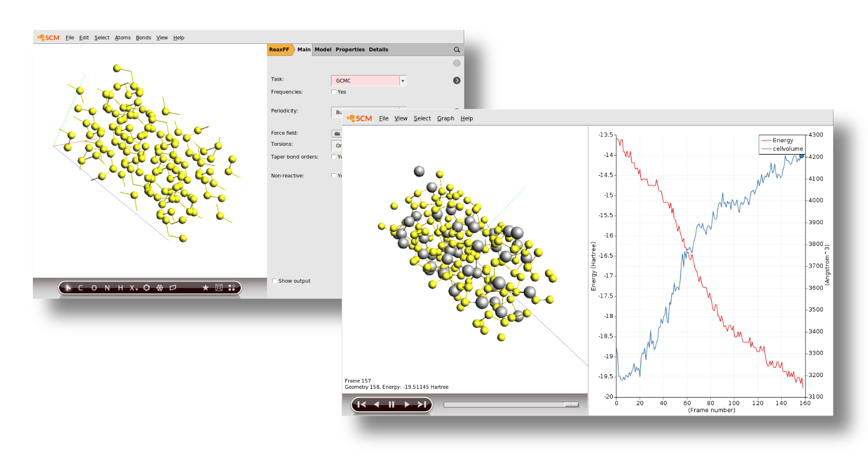Click the star favorites tool icon
The height and width of the screenshot is (462, 868).
[x=205, y=288]
